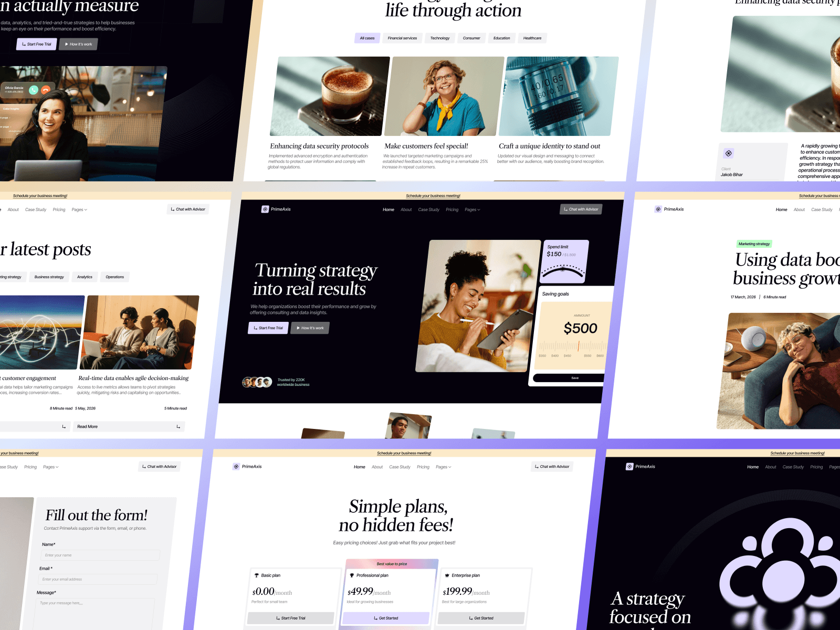
Task: Select the 'Operations' posts filter
Action: (x=115, y=277)
